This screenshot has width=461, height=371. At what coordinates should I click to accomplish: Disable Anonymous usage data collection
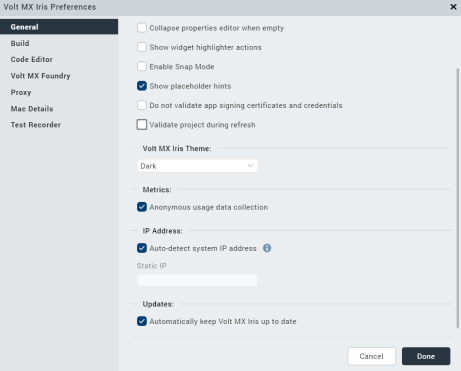coord(142,207)
